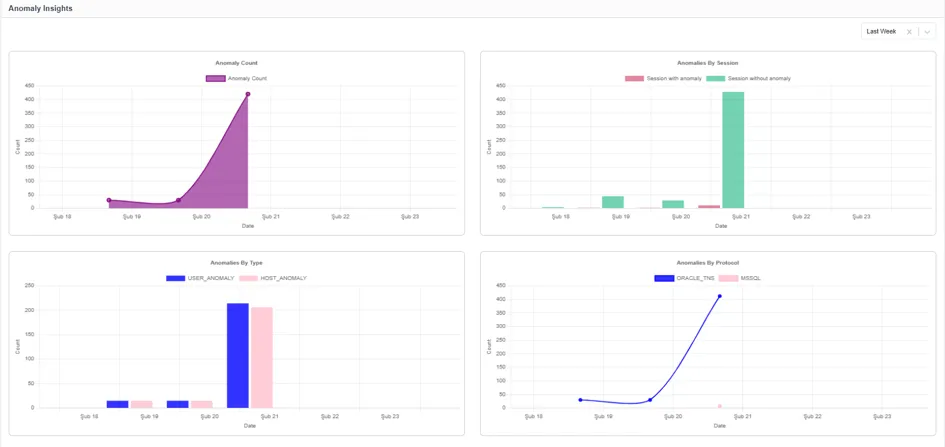The width and height of the screenshot is (945, 447).
Task: Select the middle point on Anomaly Count chart
Action: tap(178, 200)
